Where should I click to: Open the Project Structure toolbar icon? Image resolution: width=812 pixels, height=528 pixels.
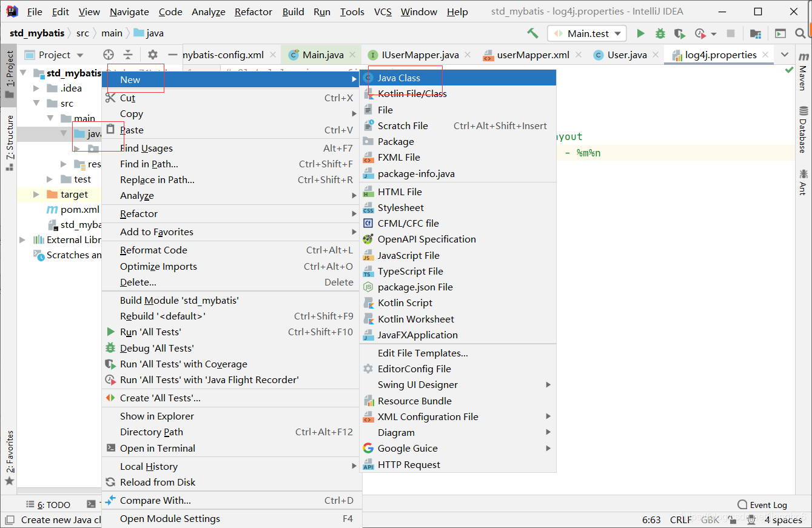(756, 33)
